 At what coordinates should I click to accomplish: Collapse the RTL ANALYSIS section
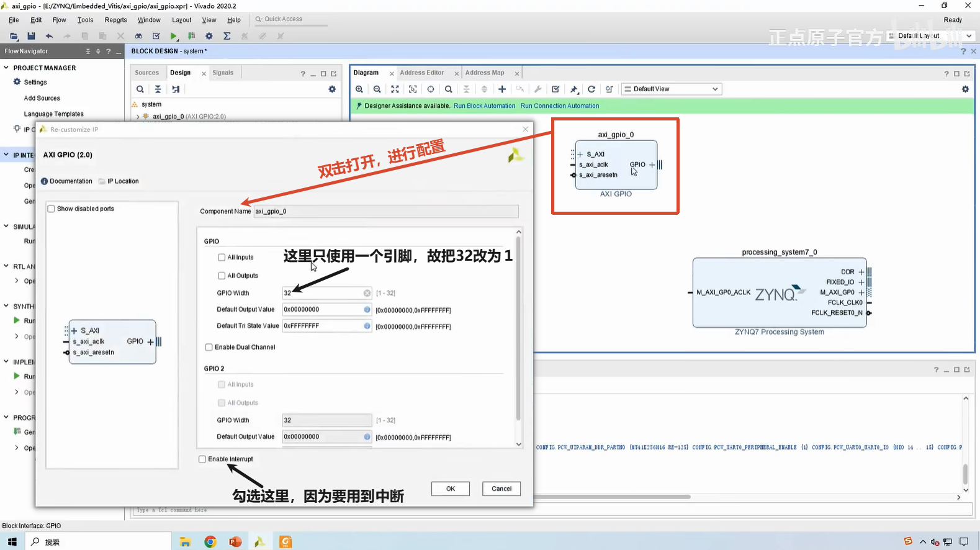6,266
